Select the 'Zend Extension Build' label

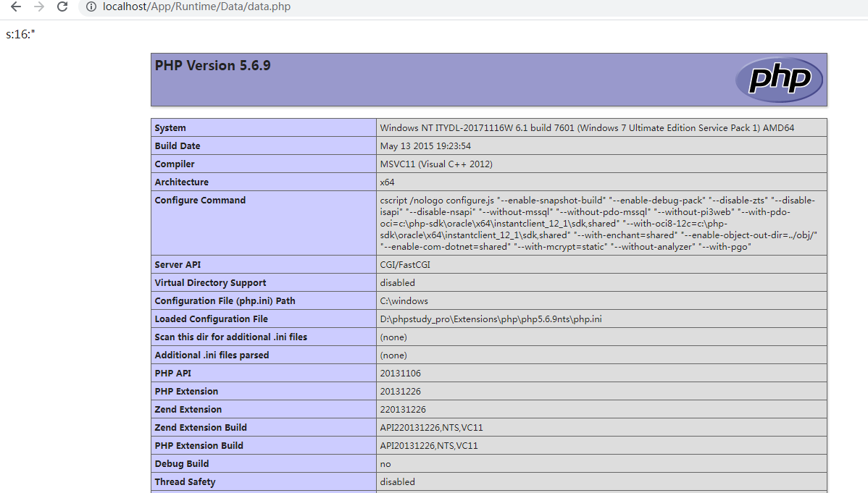[x=201, y=428]
